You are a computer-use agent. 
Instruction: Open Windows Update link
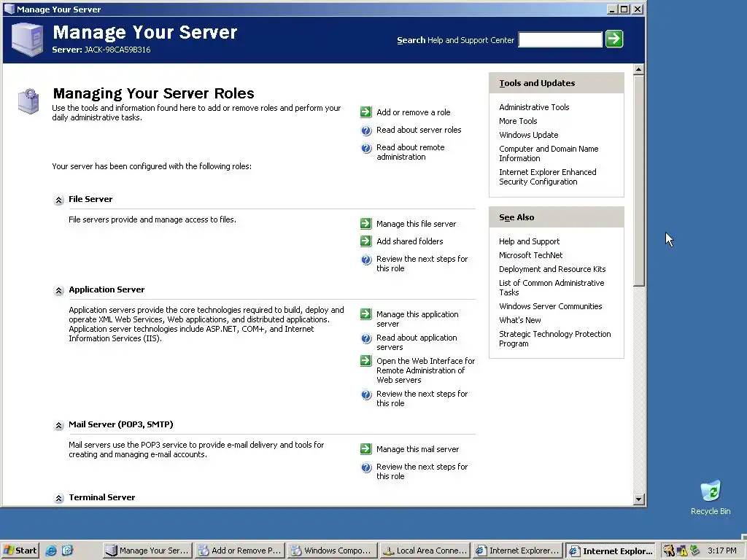pyautogui.click(x=528, y=135)
